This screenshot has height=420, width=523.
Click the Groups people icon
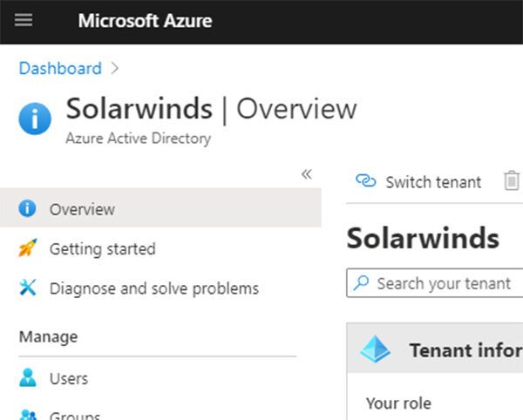pyautogui.click(x=28, y=414)
